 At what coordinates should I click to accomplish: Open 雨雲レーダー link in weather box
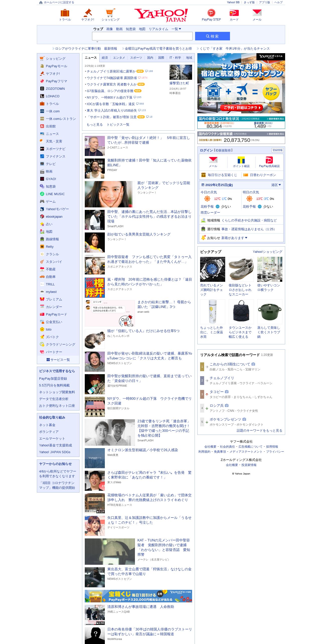(x=210, y=212)
